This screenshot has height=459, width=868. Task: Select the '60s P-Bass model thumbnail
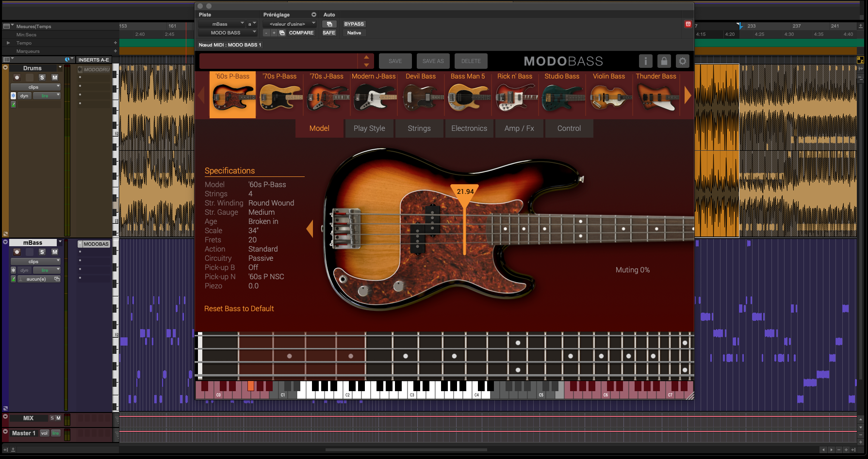point(232,95)
